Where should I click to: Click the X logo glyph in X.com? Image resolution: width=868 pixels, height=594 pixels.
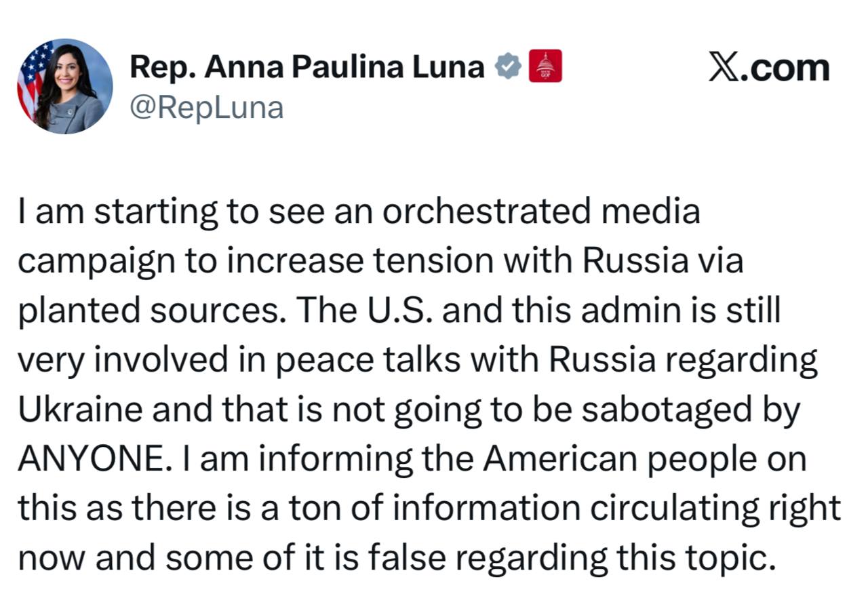pyautogui.click(x=724, y=68)
